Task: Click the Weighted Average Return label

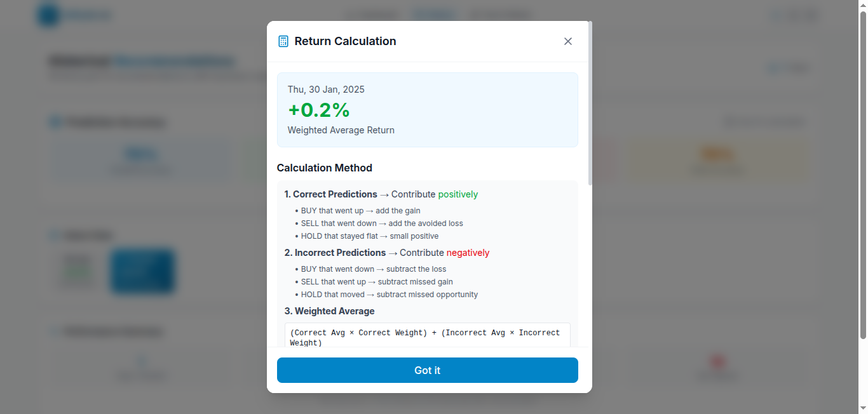Action: [x=341, y=130]
